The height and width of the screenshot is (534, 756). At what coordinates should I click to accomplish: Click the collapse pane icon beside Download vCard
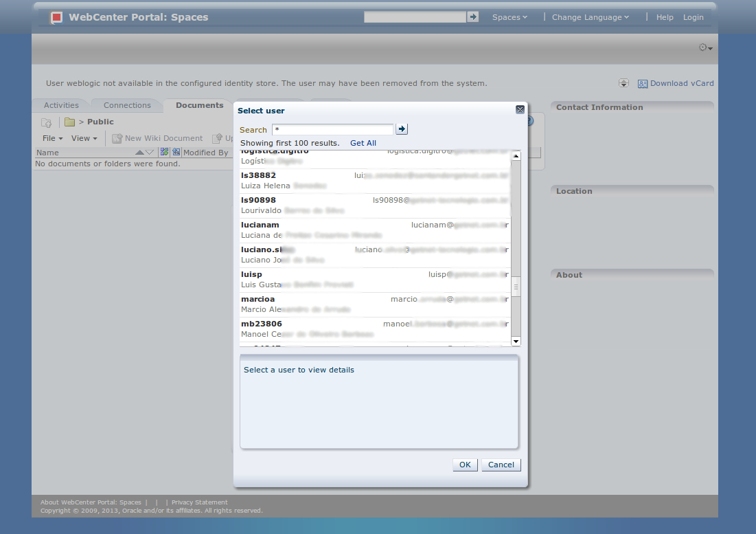point(623,83)
